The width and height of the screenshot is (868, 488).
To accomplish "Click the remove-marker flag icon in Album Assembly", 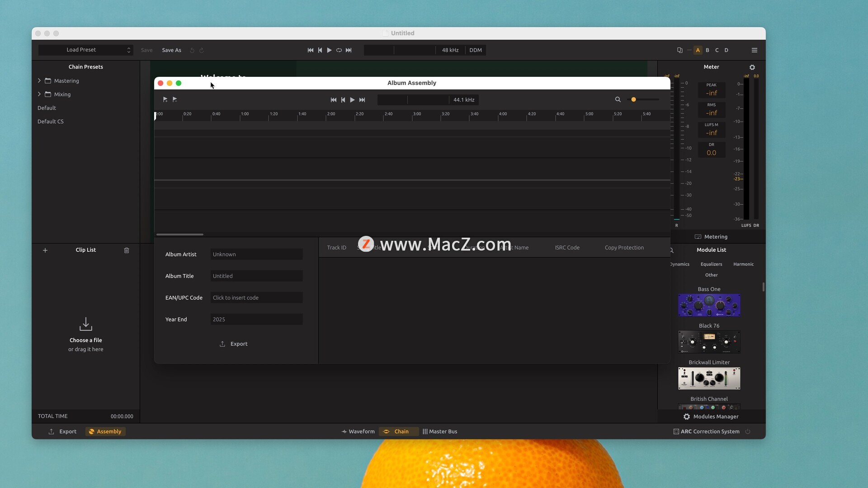I will [175, 99].
